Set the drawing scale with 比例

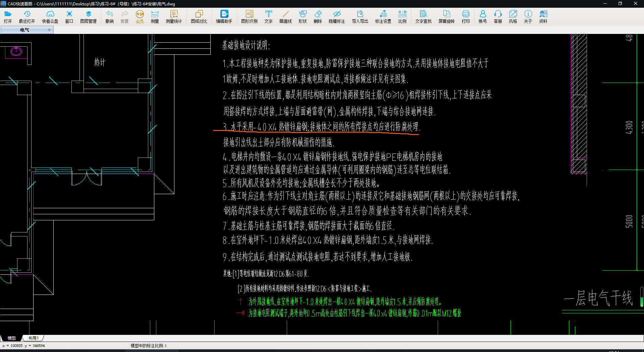pyautogui.click(x=402, y=16)
